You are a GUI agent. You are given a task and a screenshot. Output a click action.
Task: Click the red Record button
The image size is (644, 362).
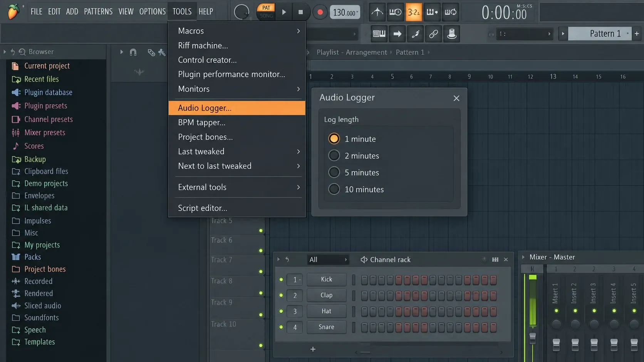coord(320,12)
